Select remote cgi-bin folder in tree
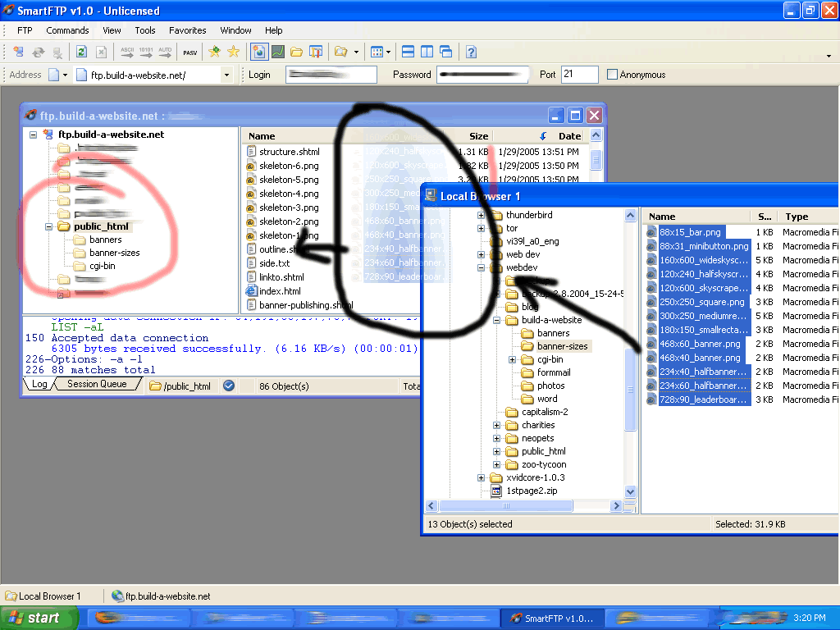840x630 pixels. (x=103, y=266)
